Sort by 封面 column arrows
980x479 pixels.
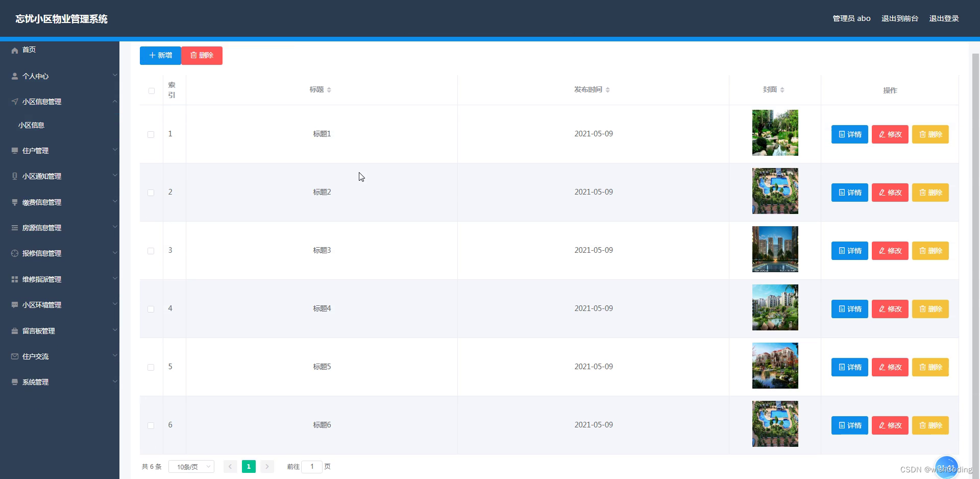(x=782, y=90)
